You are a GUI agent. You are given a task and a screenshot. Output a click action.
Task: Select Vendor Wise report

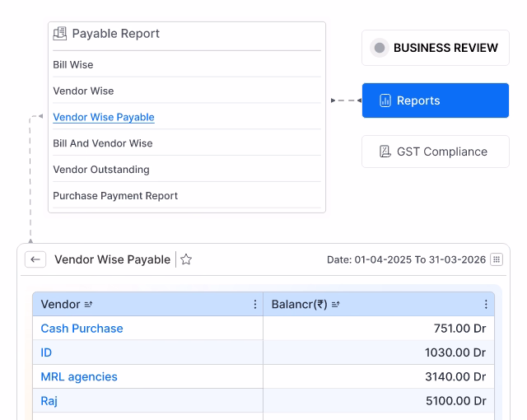point(187,91)
